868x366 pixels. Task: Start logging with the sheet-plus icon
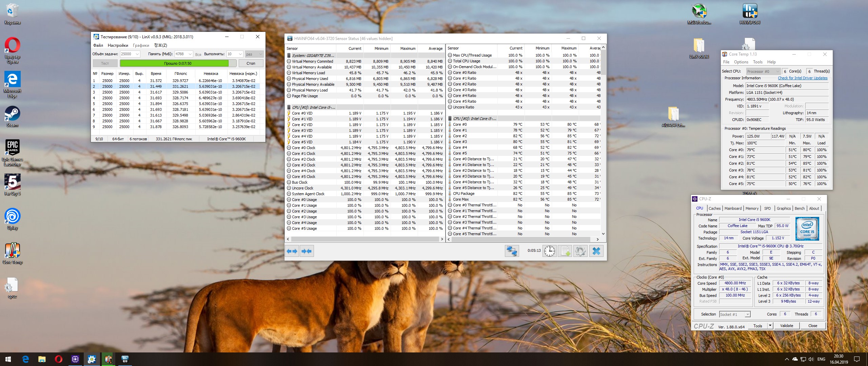[x=565, y=251]
